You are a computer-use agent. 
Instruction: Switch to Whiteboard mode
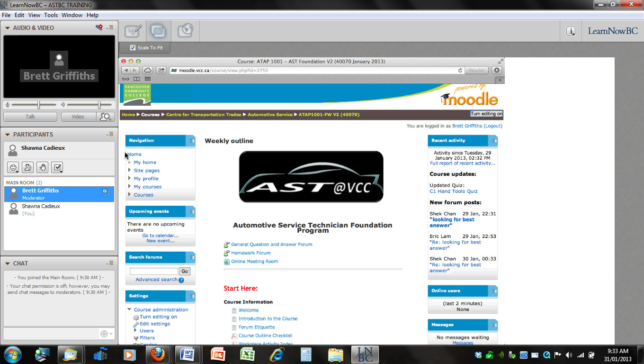[133, 31]
